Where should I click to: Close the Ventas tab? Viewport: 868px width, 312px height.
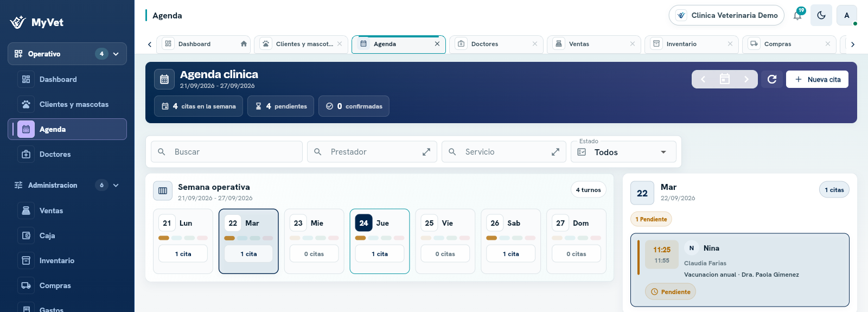pyautogui.click(x=633, y=44)
